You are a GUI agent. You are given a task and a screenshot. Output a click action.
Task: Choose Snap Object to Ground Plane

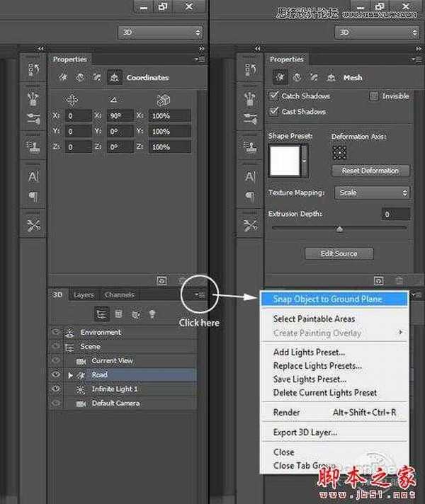[x=327, y=299]
